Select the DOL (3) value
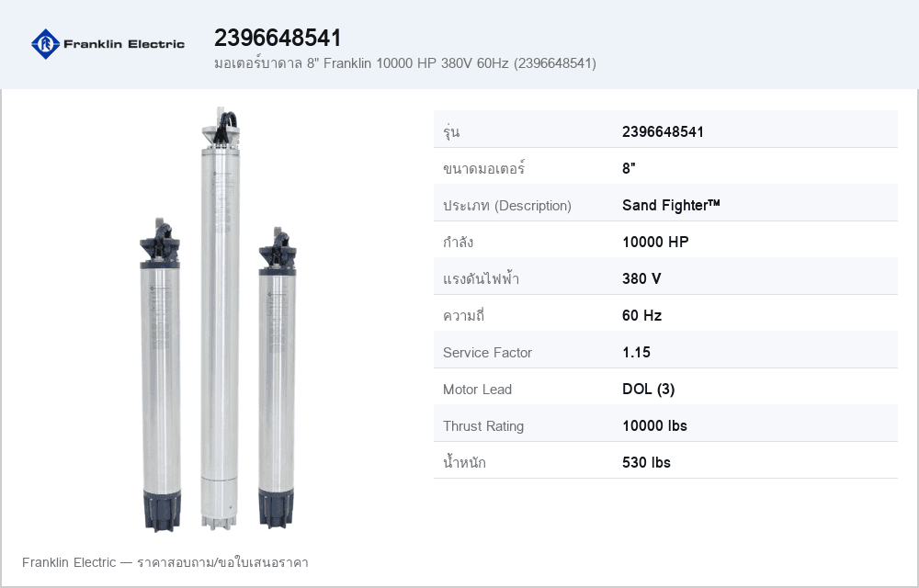This screenshot has width=919, height=588. (x=648, y=389)
